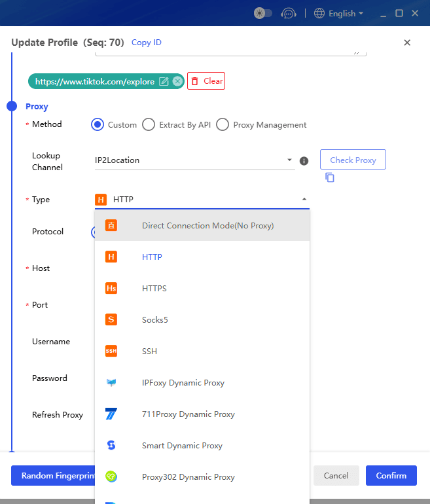Select Extract By API radio option

(x=149, y=125)
